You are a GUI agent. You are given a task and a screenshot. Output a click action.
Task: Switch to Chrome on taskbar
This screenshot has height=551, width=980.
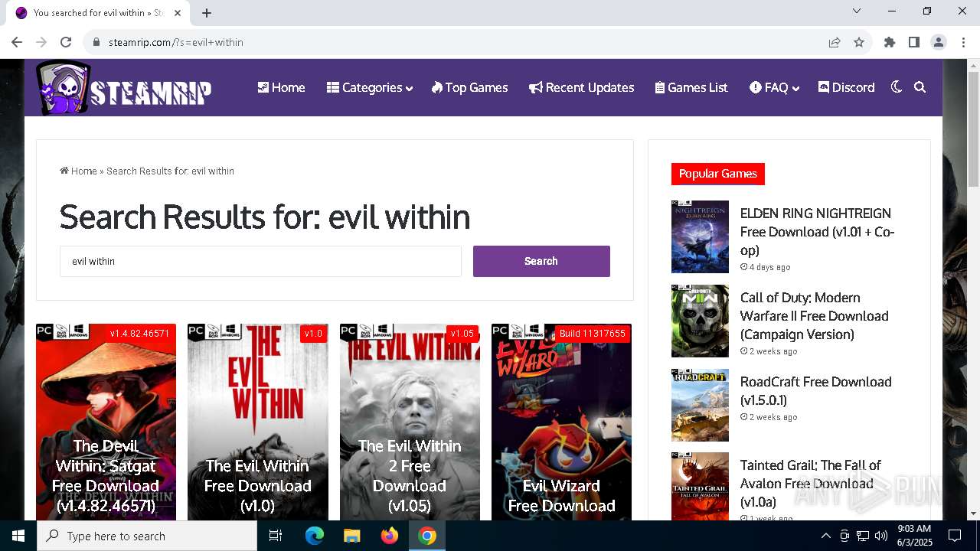[x=427, y=536]
